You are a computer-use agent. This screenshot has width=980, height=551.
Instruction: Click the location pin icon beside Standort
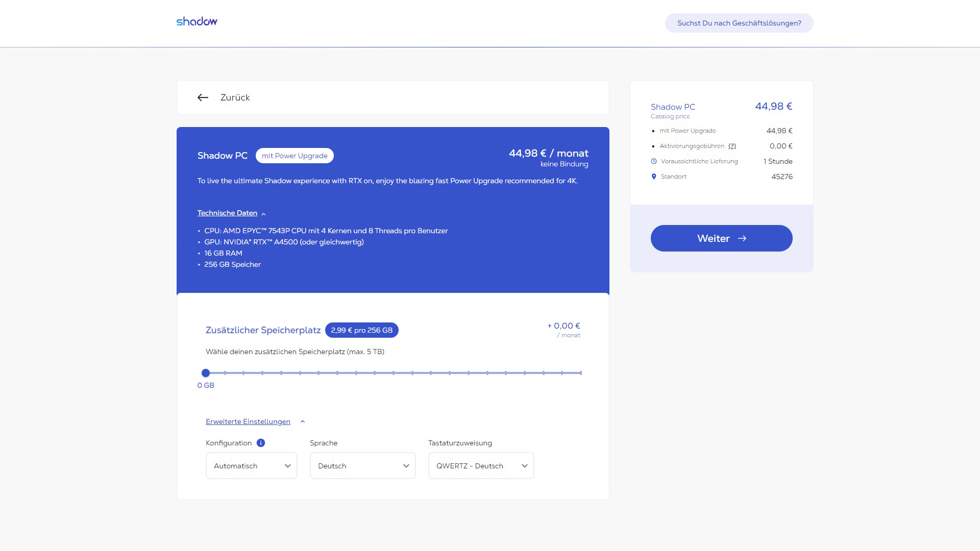coord(654,177)
